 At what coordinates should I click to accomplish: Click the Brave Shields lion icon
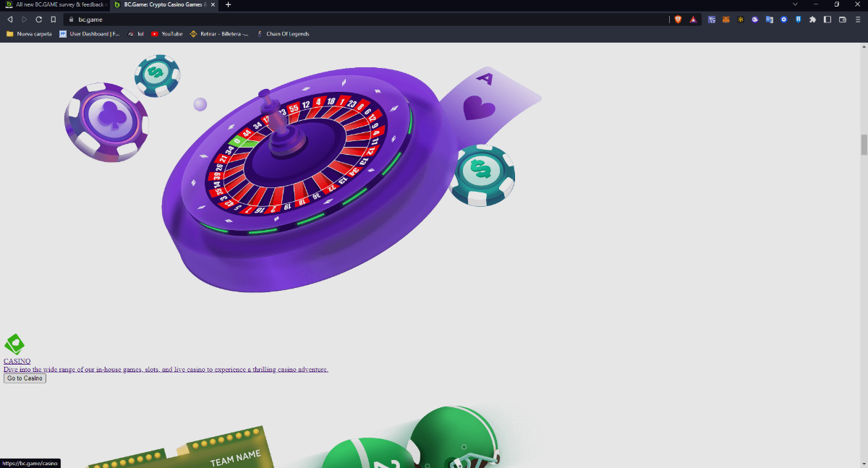[678, 20]
